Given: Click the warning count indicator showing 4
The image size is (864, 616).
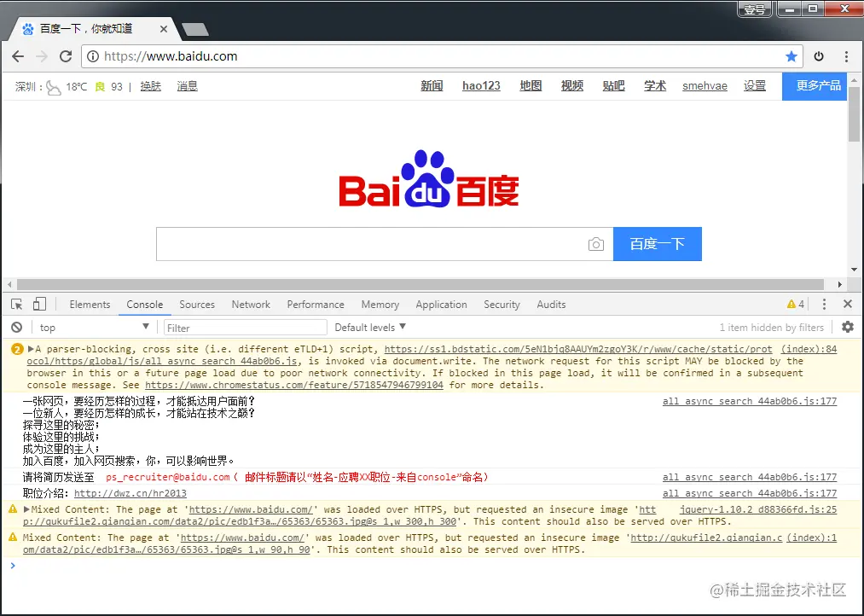Looking at the screenshot, I should click(x=796, y=304).
